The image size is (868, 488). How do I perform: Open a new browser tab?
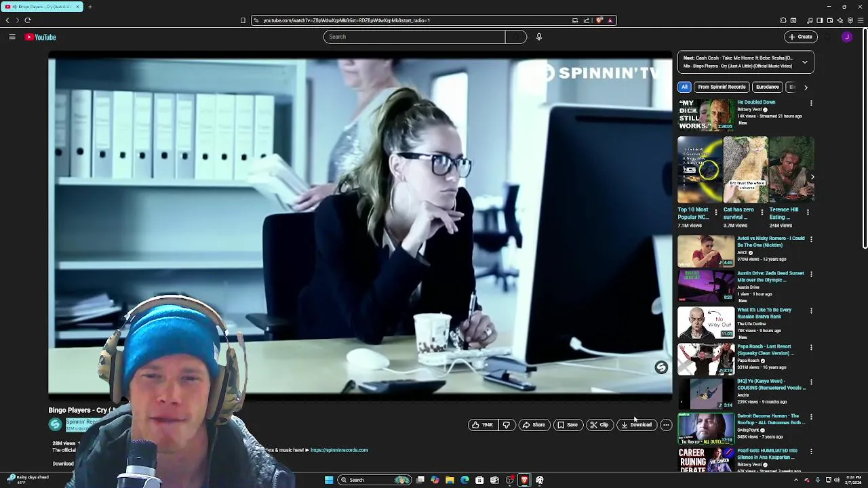coord(90,7)
